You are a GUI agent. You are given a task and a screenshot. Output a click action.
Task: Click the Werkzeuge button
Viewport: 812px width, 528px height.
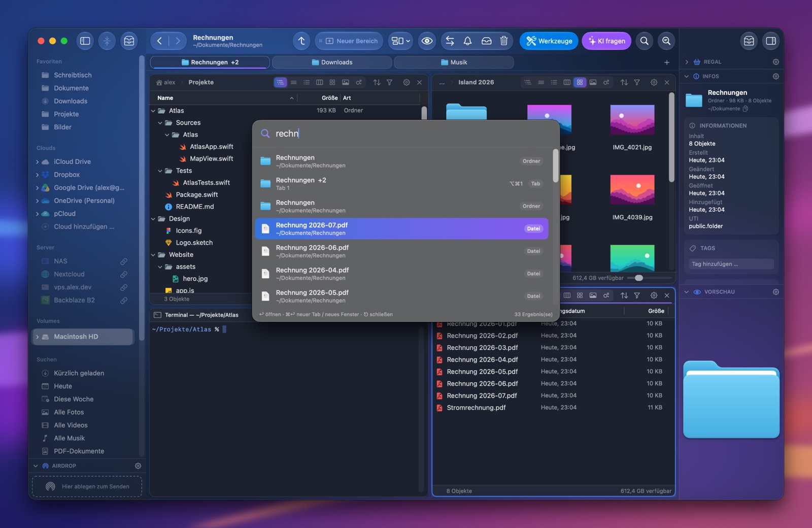click(x=549, y=41)
